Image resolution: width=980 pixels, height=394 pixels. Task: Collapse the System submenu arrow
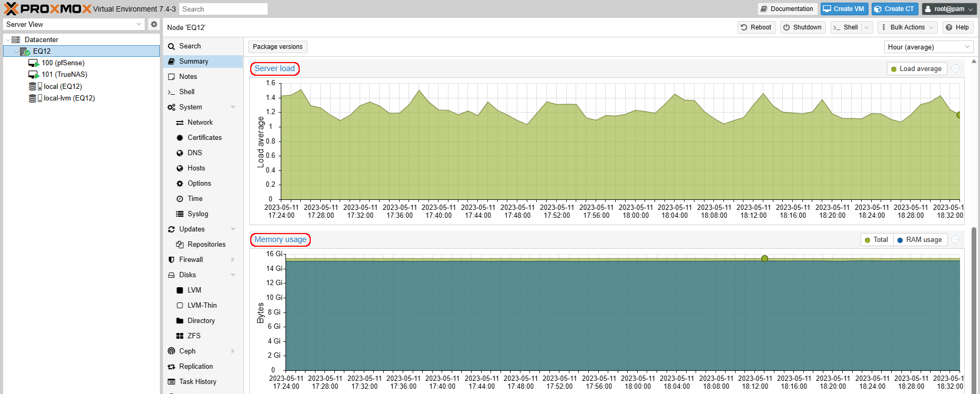tap(233, 107)
